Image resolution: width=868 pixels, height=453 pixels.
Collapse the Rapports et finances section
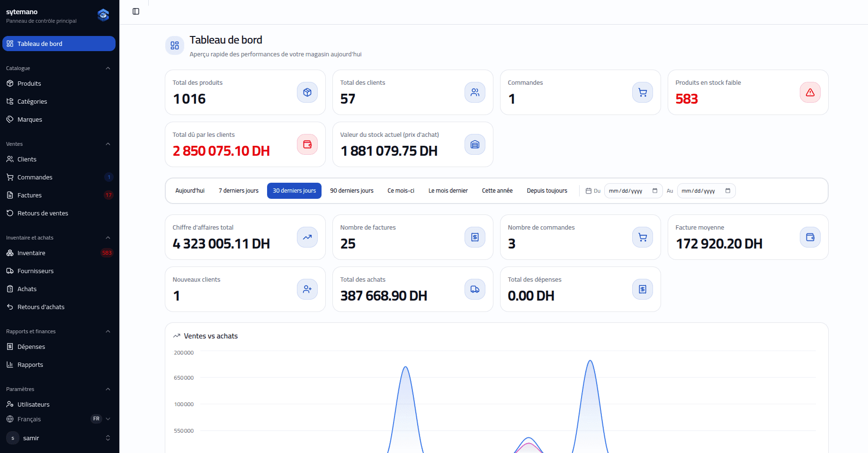coord(108,331)
